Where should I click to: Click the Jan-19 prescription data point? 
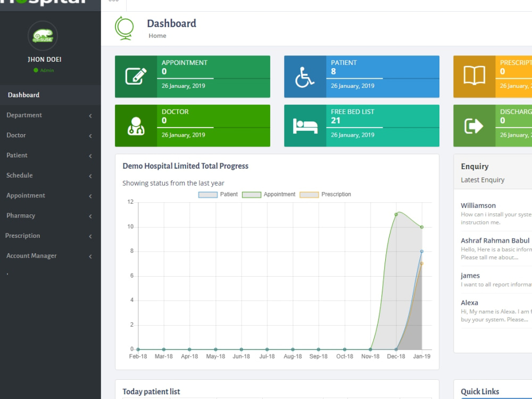coord(422,263)
